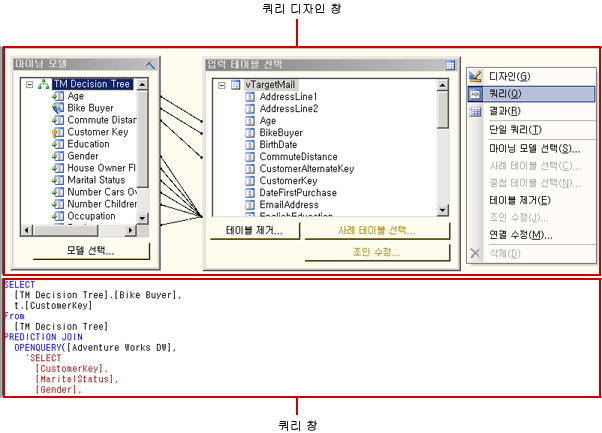The height and width of the screenshot is (433, 602).
Task: Click mining model horizontal scroll left arrow
Action: pyautogui.click(x=26, y=230)
